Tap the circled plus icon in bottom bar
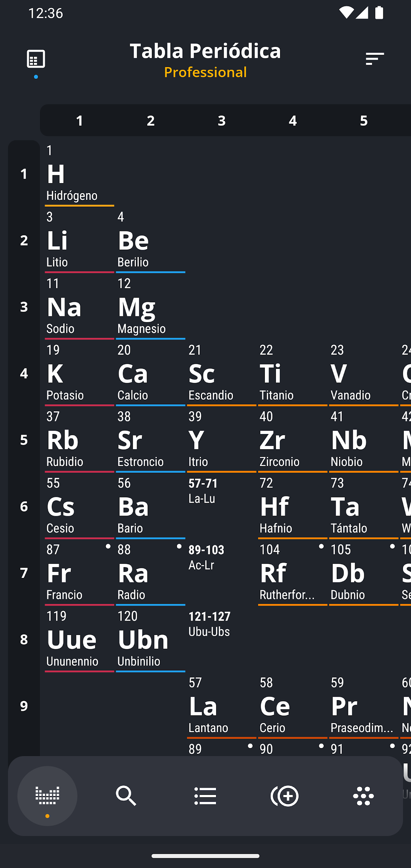The width and height of the screenshot is (411, 868). (284, 796)
